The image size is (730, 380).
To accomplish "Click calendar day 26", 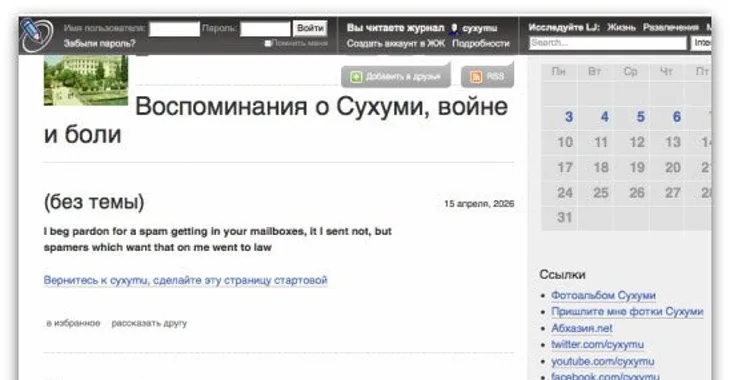I will 637,192.
